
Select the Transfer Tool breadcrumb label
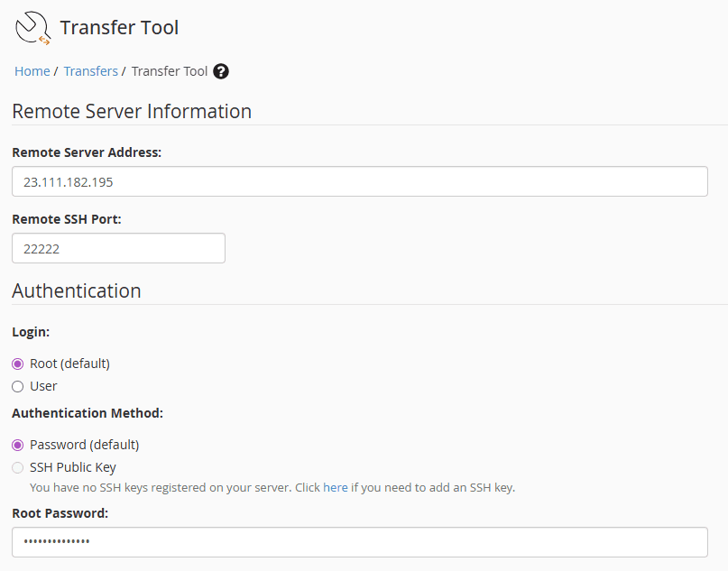(169, 70)
